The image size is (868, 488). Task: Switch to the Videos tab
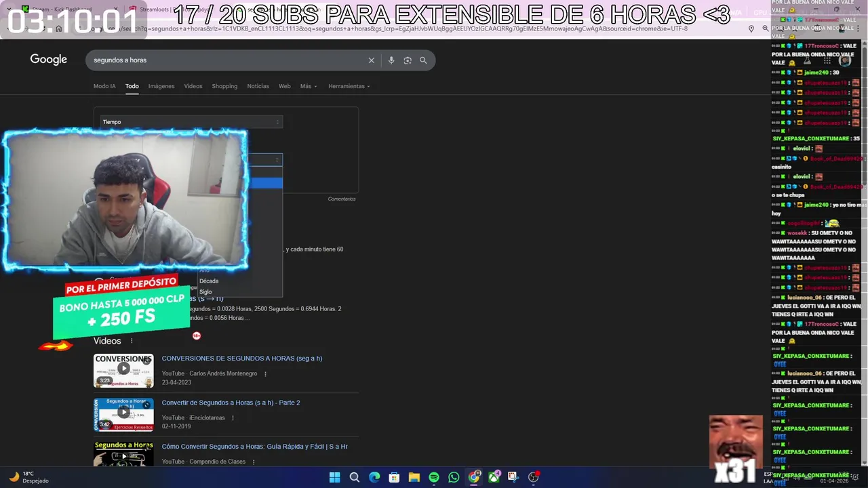click(x=193, y=86)
